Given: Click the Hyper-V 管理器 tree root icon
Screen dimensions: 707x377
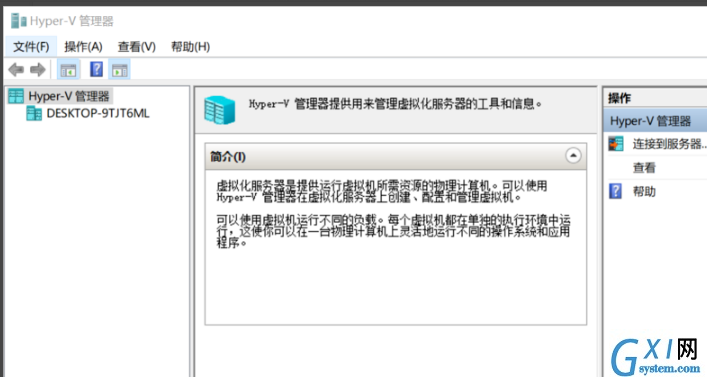Looking at the screenshot, I should [x=16, y=96].
